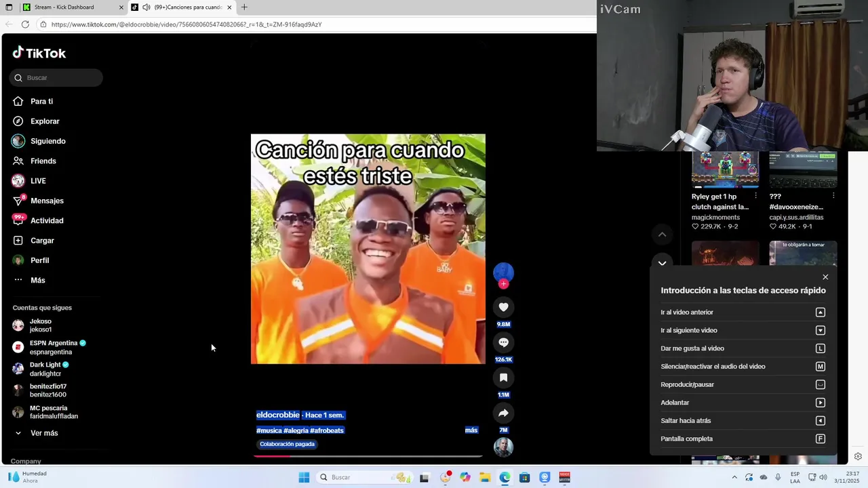
Task: Click the 'Ir al video anterior' up-key icon
Action: [821, 312]
